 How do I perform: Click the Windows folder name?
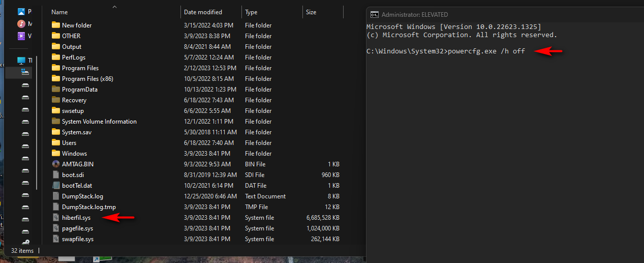[x=74, y=153]
